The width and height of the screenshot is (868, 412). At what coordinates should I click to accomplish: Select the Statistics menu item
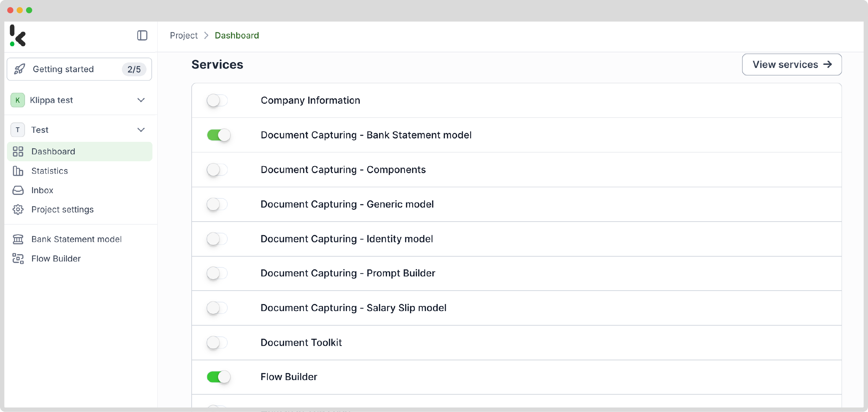click(x=50, y=171)
